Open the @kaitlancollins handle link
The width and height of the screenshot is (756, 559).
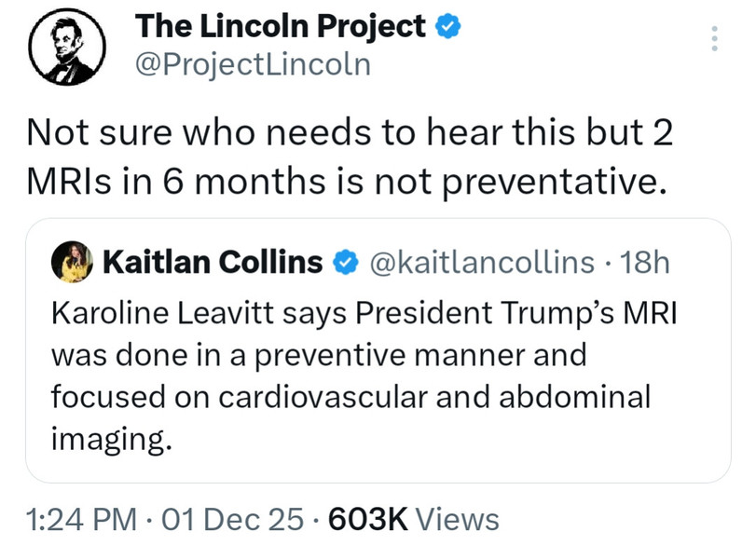click(481, 264)
